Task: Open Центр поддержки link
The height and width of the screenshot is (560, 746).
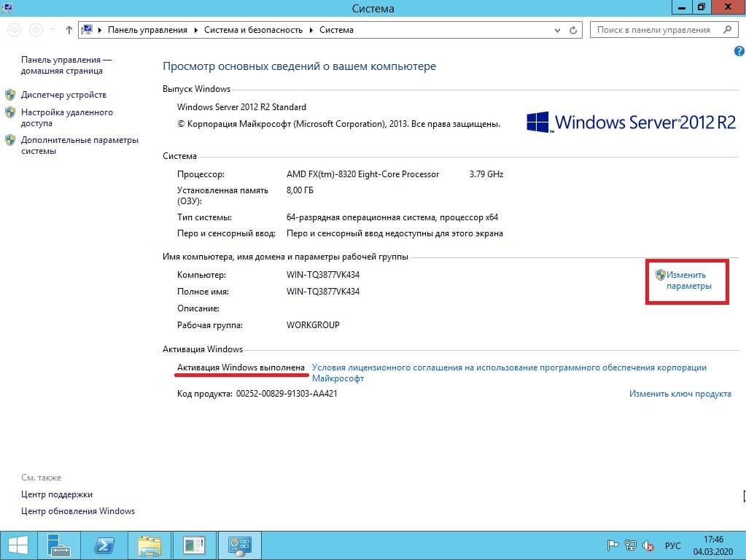Action: pyautogui.click(x=57, y=494)
